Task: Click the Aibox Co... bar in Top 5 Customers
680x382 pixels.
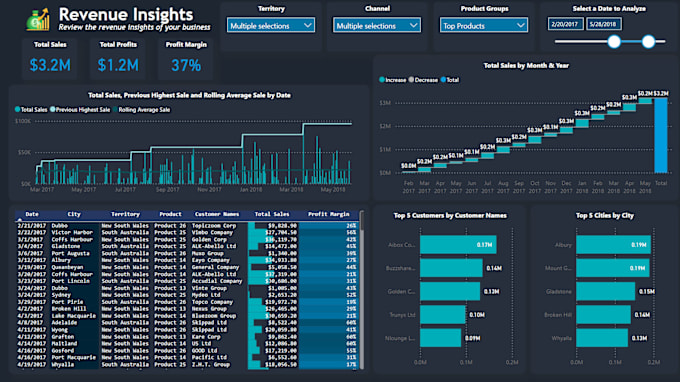Action: (x=458, y=245)
